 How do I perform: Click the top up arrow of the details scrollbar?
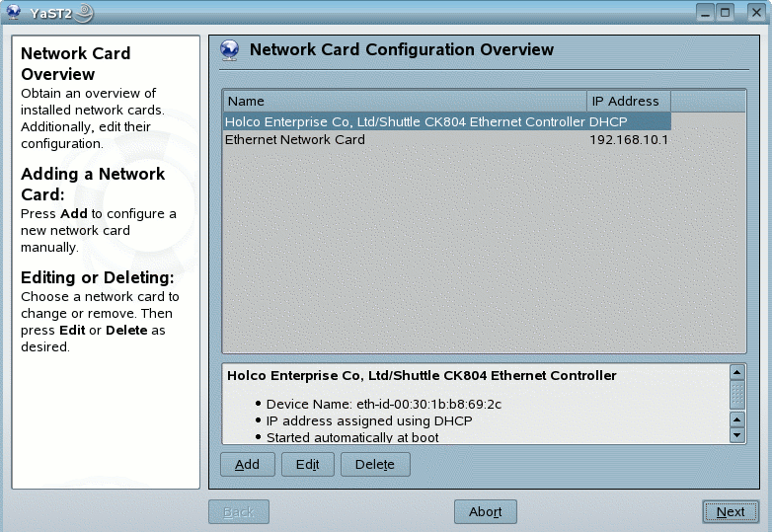(737, 372)
